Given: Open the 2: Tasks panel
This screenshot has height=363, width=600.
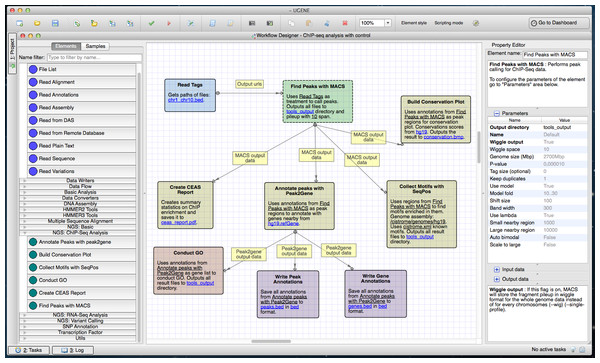Looking at the screenshot, I should pos(29,350).
